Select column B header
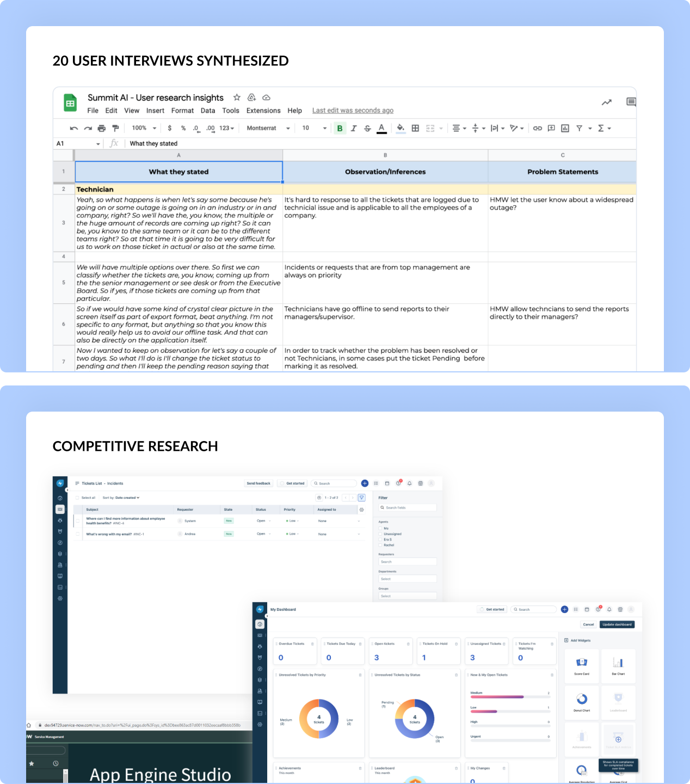Screen dimensions: 690x784 [x=385, y=155]
